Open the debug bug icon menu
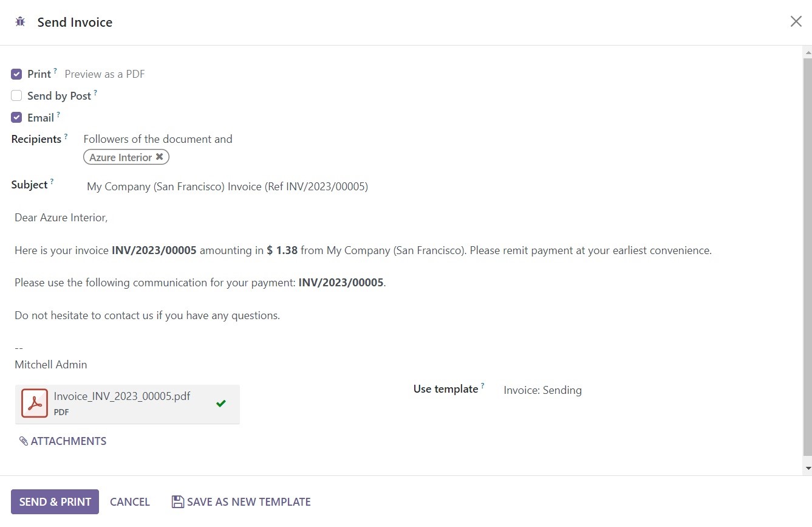Viewport: 812px width, 527px height. [20, 22]
